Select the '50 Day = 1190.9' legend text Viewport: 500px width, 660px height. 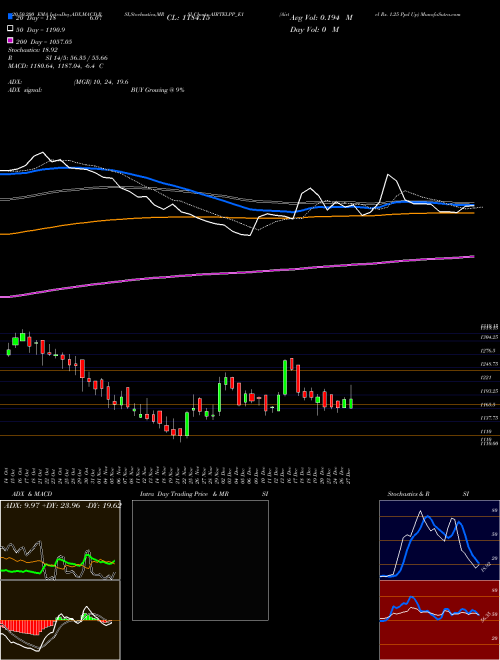tap(40, 30)
